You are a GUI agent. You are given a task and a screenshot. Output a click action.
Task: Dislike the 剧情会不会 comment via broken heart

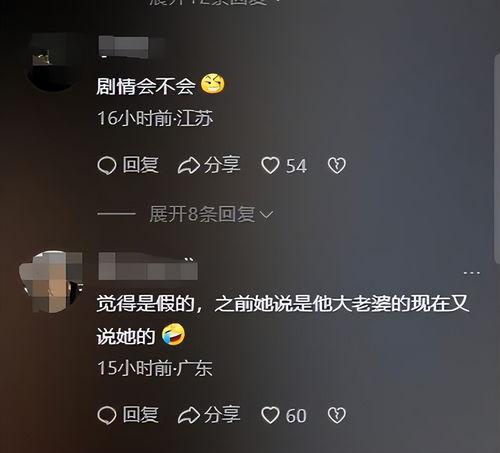tap(337, 166)
